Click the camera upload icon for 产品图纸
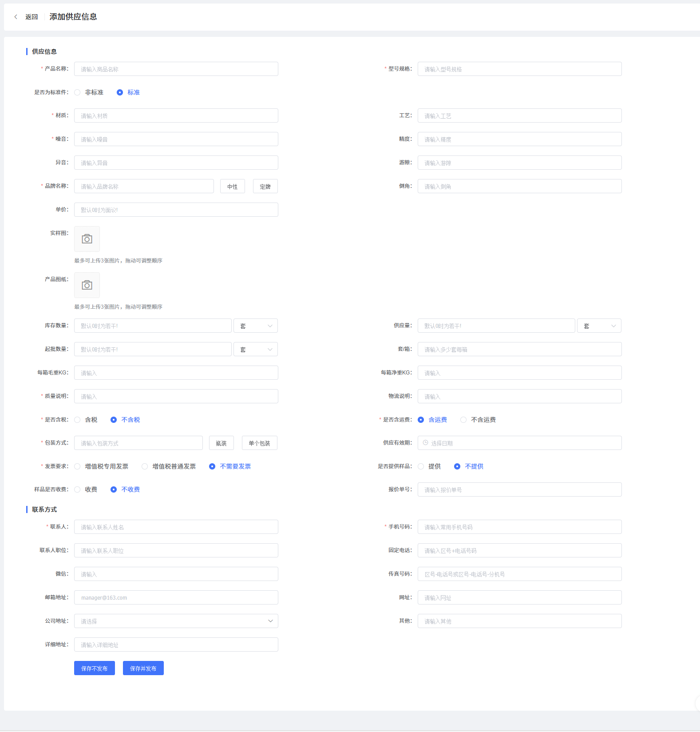 pyautogui.click(x=87, y=285)
